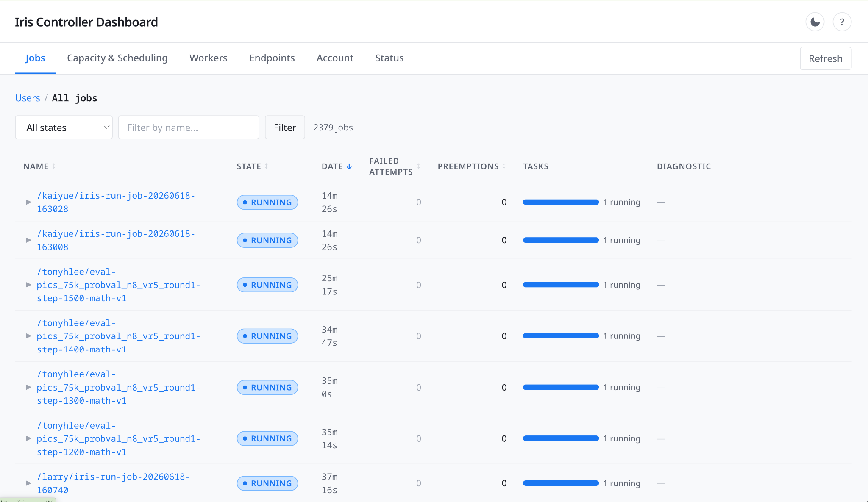
Task: Expand the kaiyue job 163028 row
Action: [28, 202]
